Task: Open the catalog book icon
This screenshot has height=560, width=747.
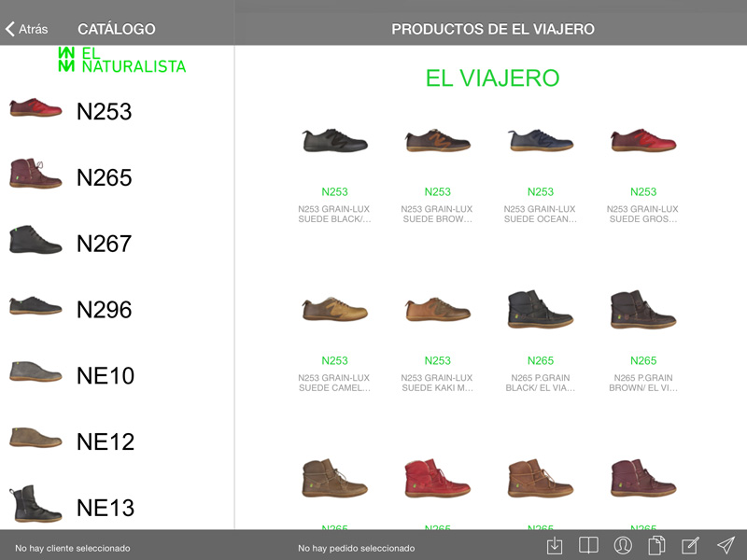Action: point(588,545)
